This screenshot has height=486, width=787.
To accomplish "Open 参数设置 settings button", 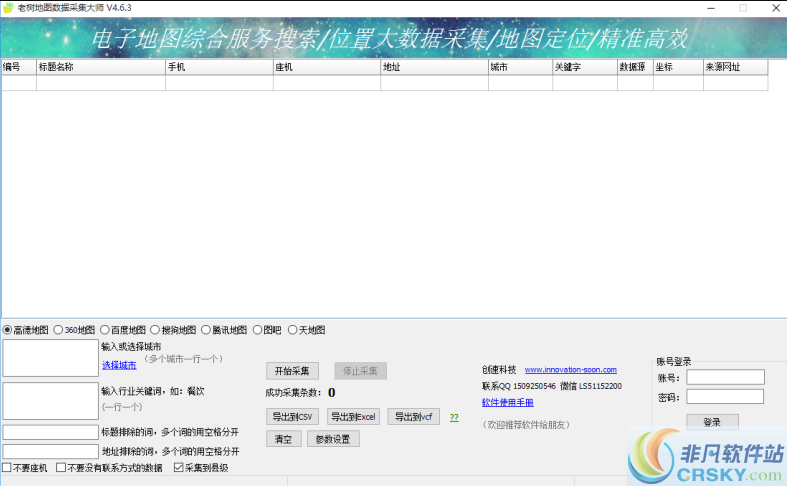I will 333,439.
